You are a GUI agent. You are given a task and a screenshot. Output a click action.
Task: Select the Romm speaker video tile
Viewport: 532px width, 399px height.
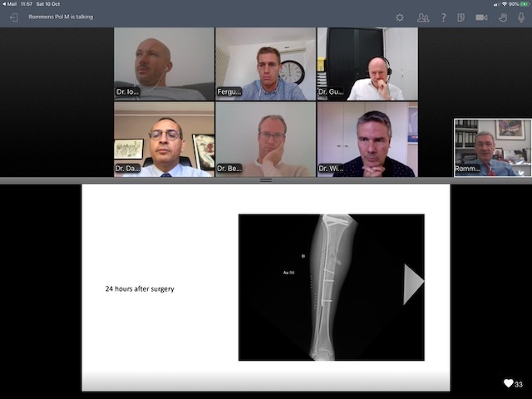[492, 147]
